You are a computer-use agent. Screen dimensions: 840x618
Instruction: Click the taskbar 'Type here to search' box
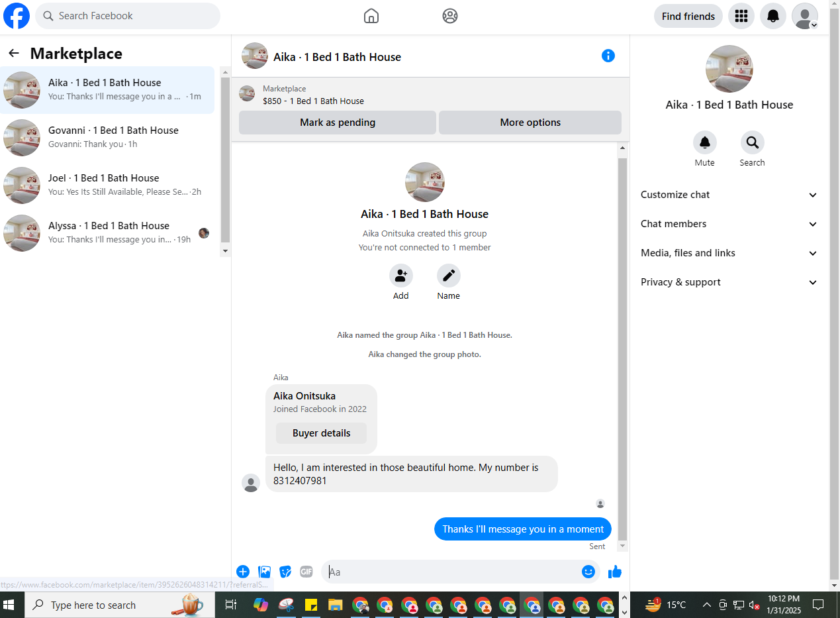coord(120,605)
